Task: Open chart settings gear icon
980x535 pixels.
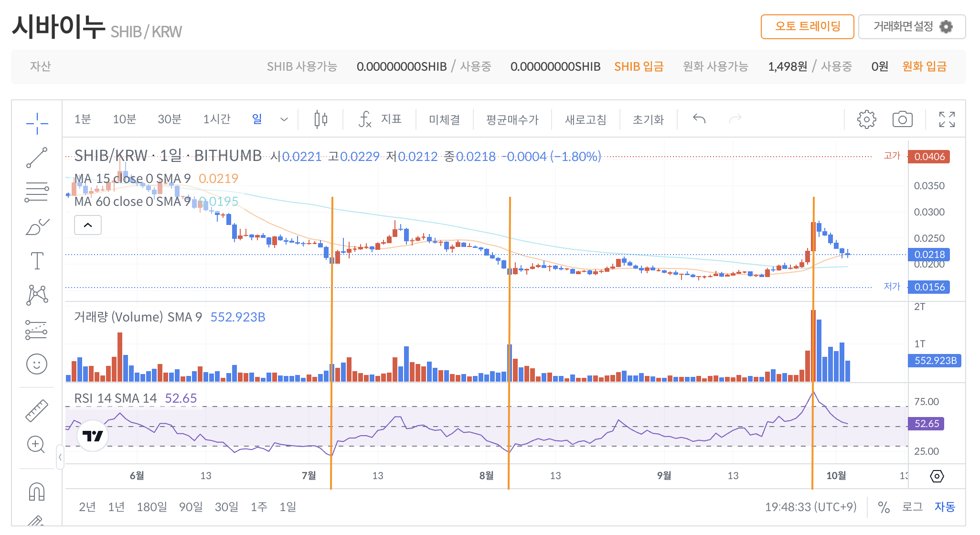Action: [866, 119]
